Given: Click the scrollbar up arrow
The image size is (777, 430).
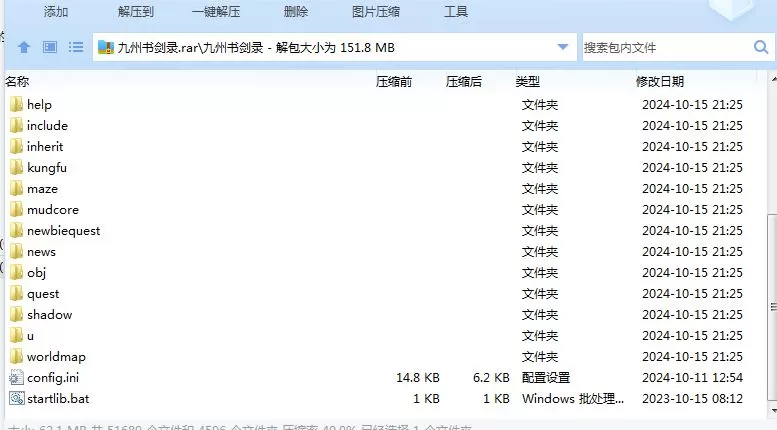Looking at the screenshot, I should pyautogui.click(x=773, y=79).
